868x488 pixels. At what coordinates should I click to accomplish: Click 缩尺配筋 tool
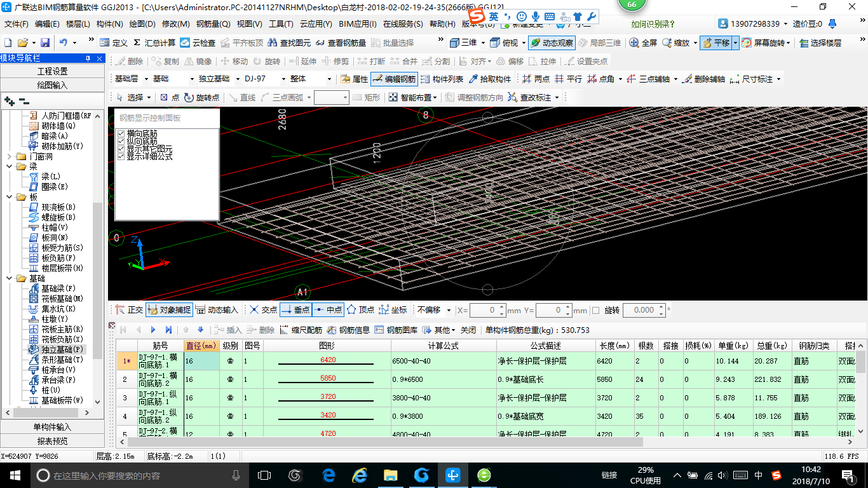301,330
